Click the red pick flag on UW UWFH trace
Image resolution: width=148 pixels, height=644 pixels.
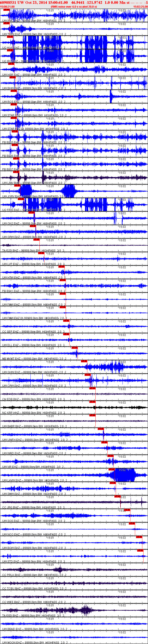tap(101, 429)
